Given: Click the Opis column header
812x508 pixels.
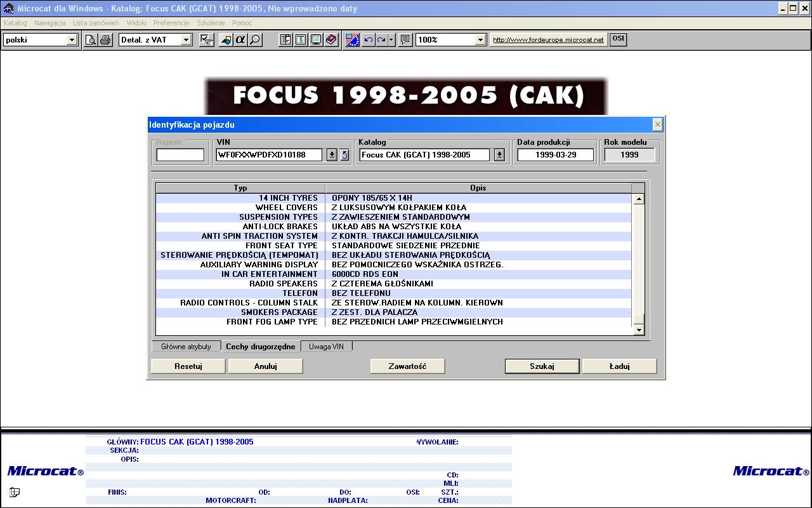Looking at the screenshot, I should click(478, 188).
